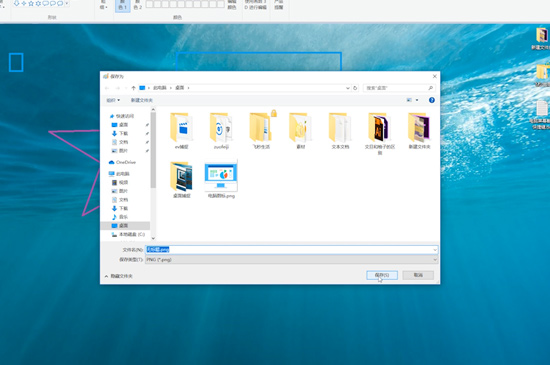Image resolution: width=550 pixels, height=365 pixels.
Task: Select pinned 图片 under quick access
Action: pos(120,150)
